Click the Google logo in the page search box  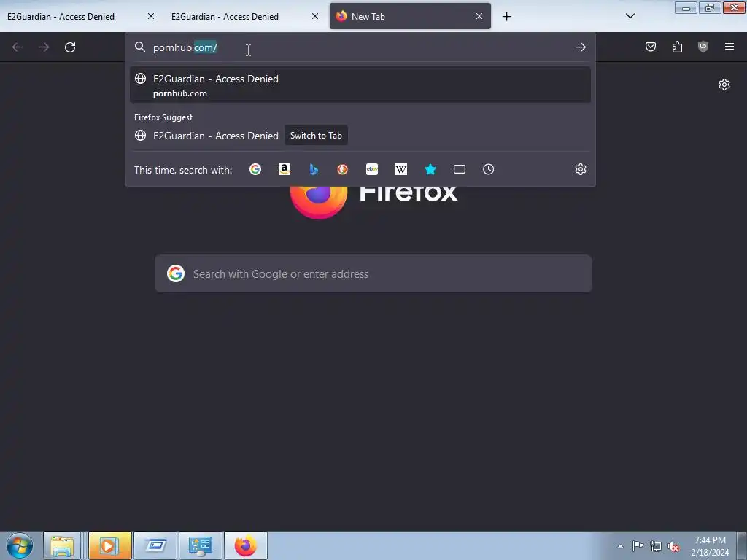point(176,273)
